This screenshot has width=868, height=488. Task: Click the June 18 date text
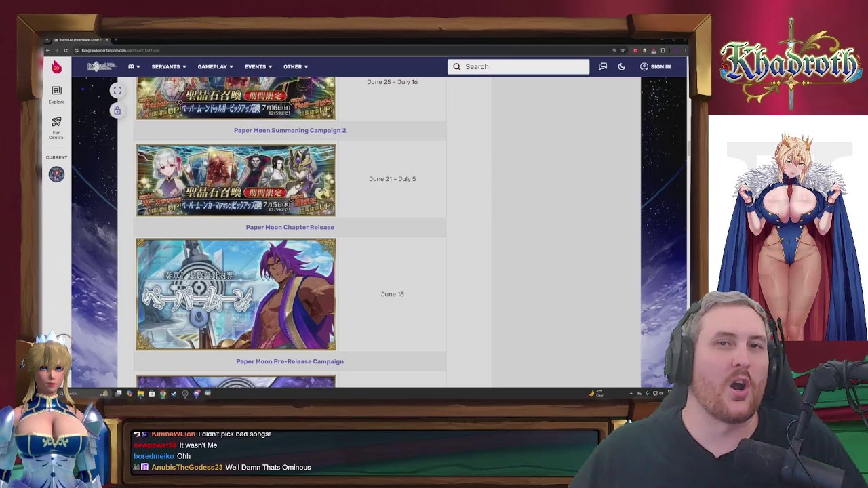click(392, 294)
